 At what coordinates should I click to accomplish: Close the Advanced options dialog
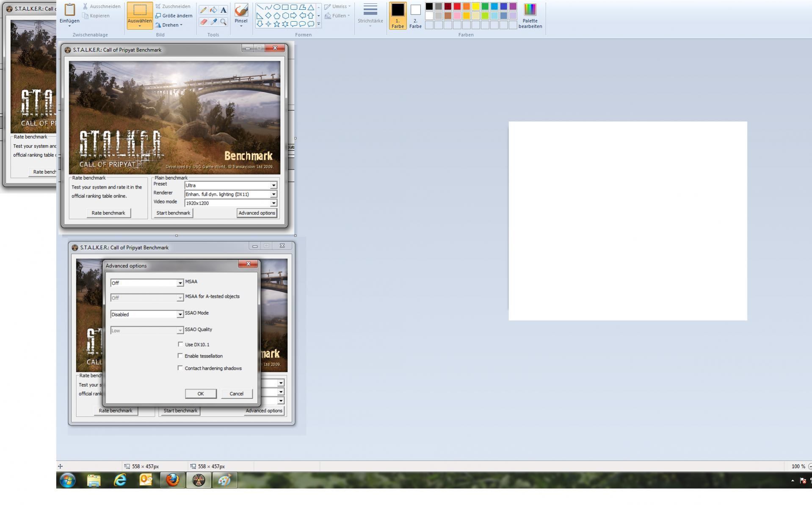pyautogui.click(x=248, y=264)
